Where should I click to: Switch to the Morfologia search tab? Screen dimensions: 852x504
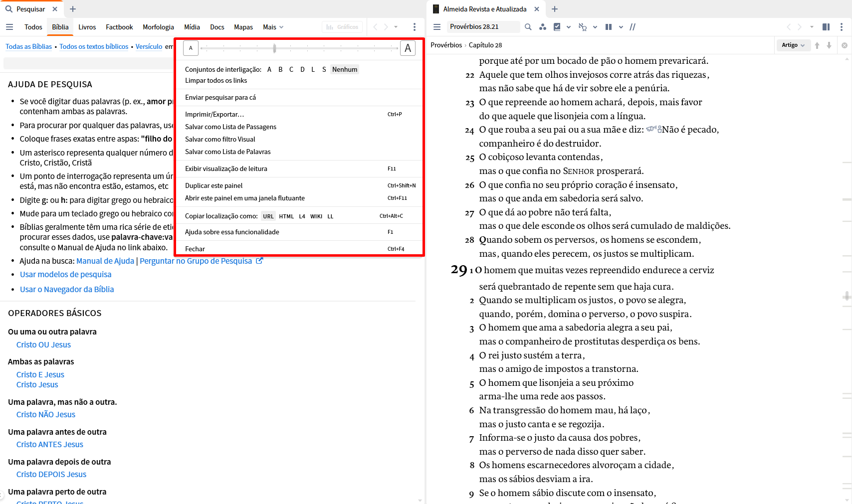pyautogui.click(x=158, y=27)
